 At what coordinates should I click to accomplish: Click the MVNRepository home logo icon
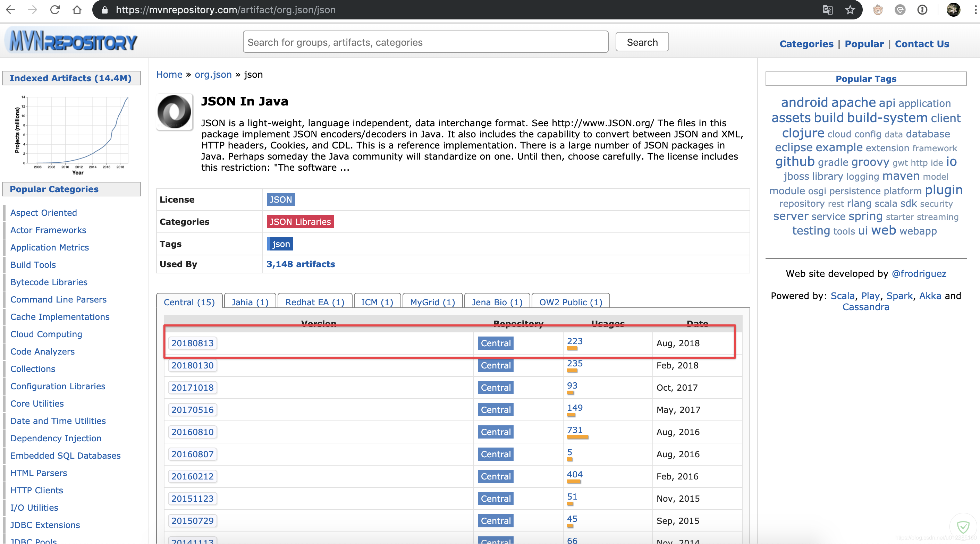point(72,42)
